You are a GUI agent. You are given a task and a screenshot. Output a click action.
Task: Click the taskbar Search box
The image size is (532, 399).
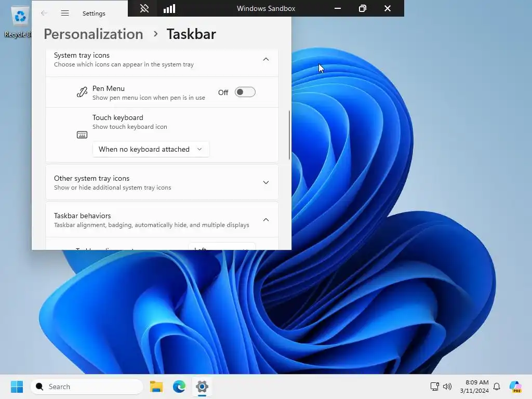[x=87, y=387]
